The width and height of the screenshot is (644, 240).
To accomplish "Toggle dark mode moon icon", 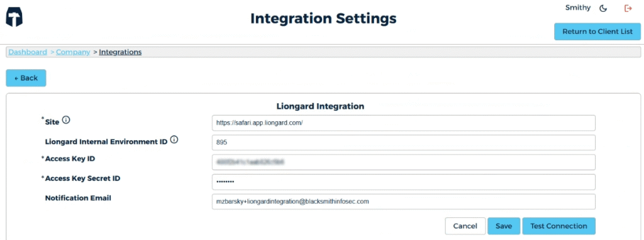I will (x=603, y=8).
